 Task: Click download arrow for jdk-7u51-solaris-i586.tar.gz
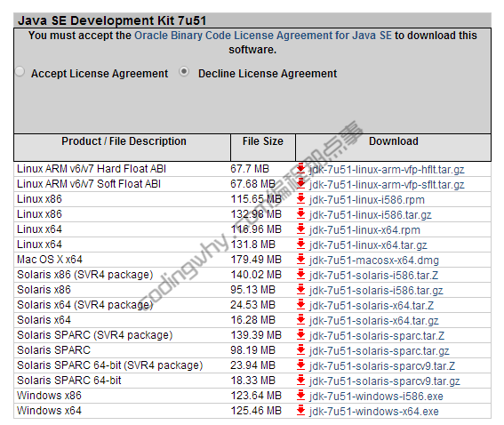(x=300, y=289)
